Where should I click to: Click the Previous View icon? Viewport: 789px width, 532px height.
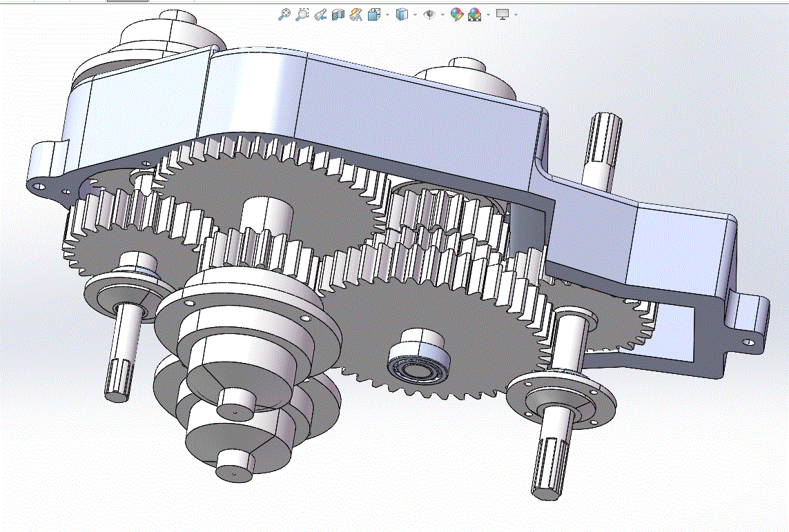(x=320, y=15)
